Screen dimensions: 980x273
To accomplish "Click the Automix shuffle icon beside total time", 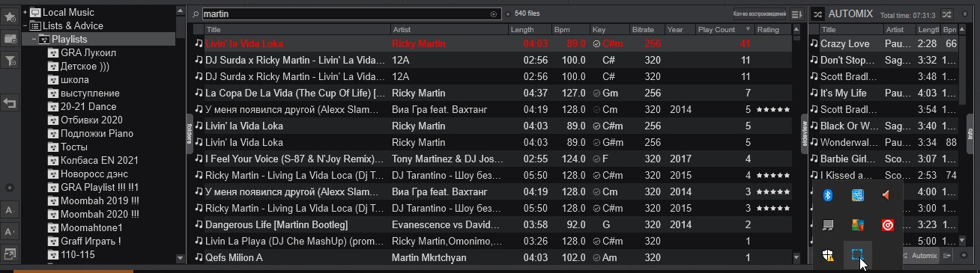I will pos(947,13).
